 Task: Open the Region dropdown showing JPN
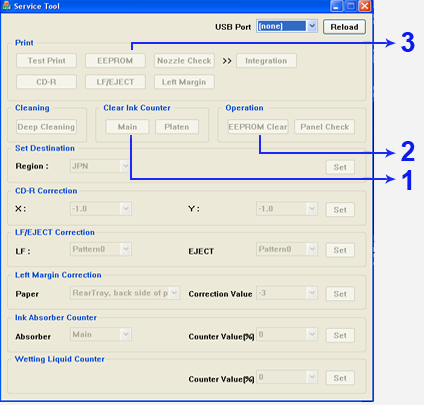pyautogui.click(x=100, y=166)
